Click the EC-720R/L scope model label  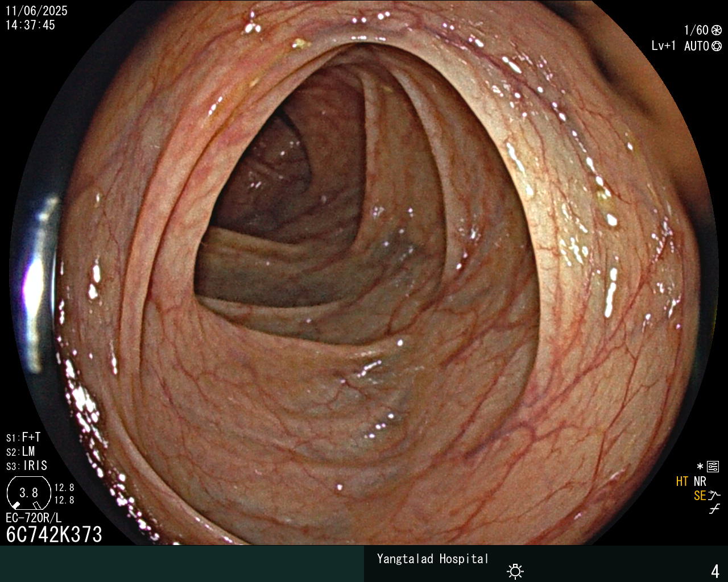pyautogui.click(x=34, y=518)
